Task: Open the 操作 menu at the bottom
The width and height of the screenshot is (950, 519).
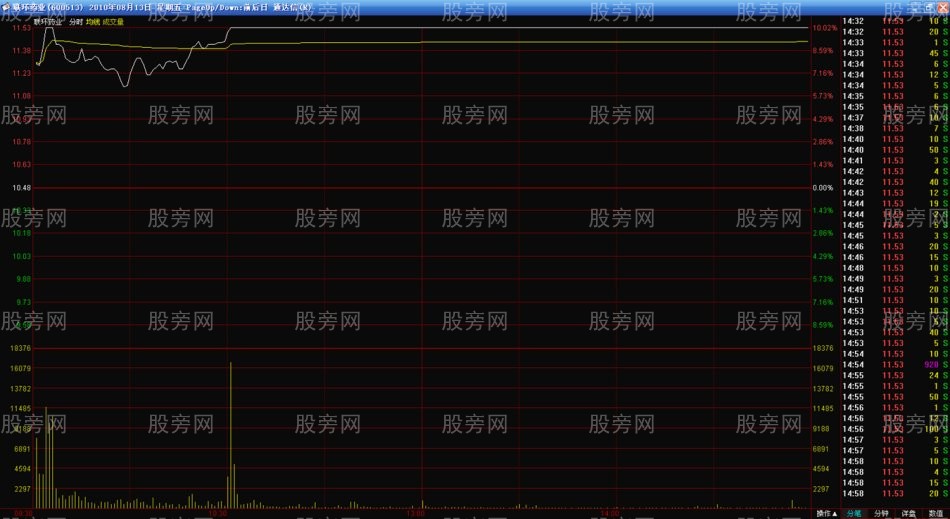Action: 827,514
